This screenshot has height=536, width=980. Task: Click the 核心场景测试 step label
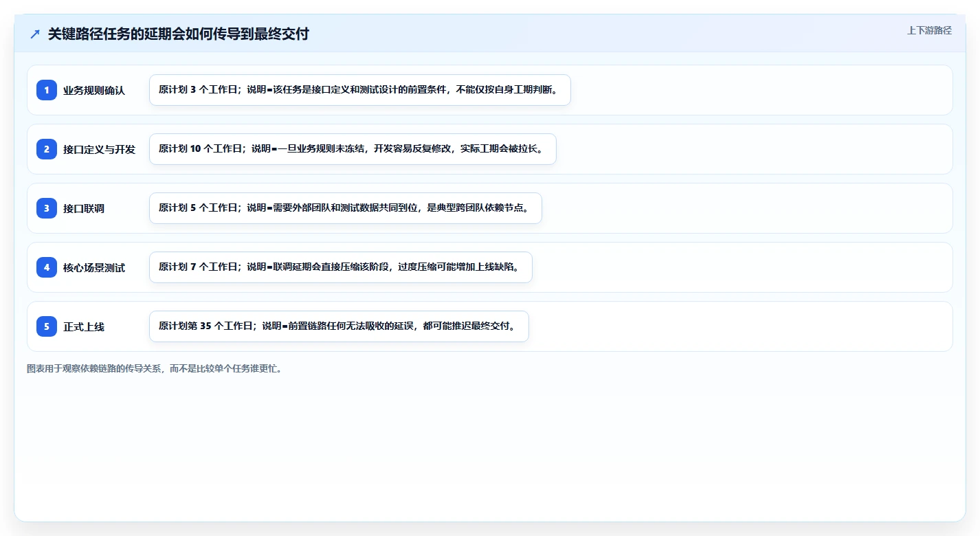(94, 267)
